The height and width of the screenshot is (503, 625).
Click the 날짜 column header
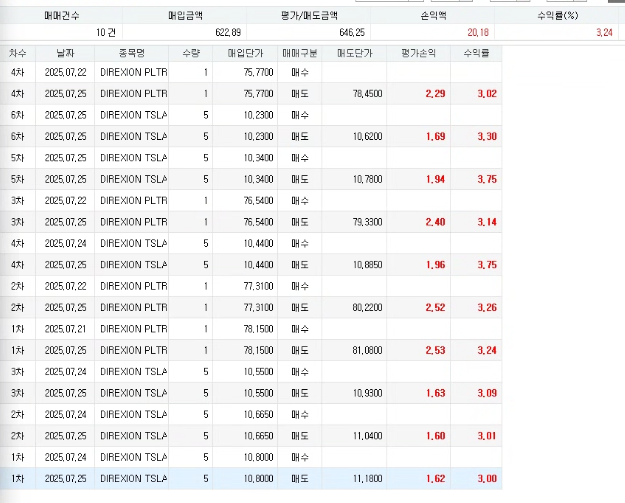pyautogui.click(x=65, y=53)
